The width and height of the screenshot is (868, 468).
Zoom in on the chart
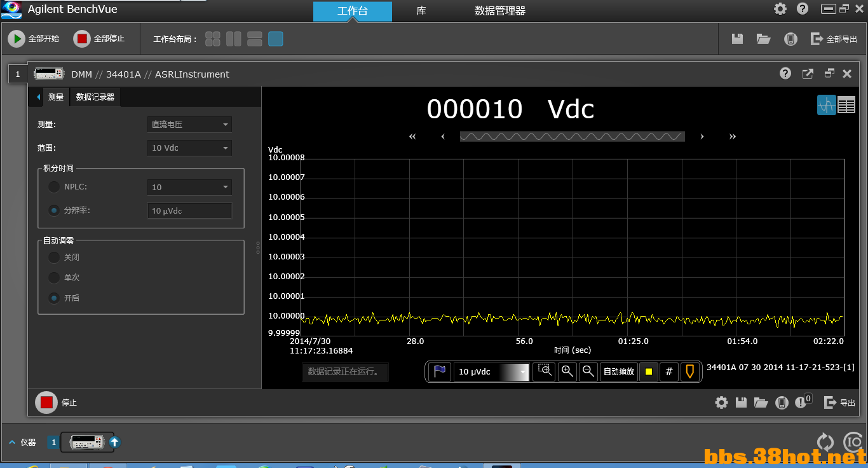click(x=567, y=372)
